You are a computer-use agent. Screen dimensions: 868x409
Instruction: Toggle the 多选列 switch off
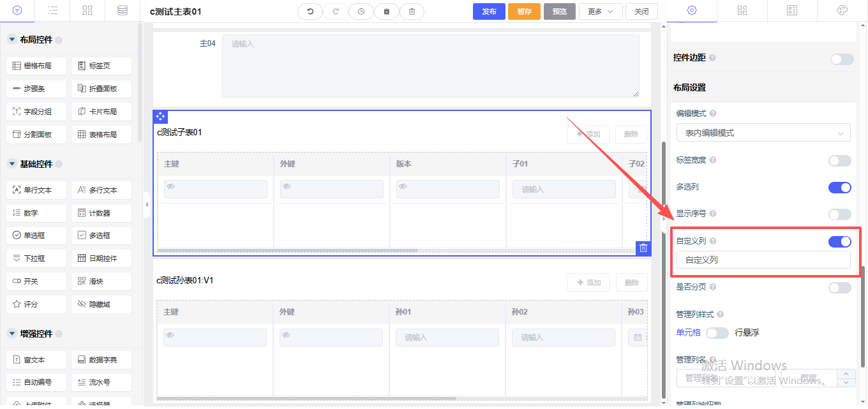(839, 188)
